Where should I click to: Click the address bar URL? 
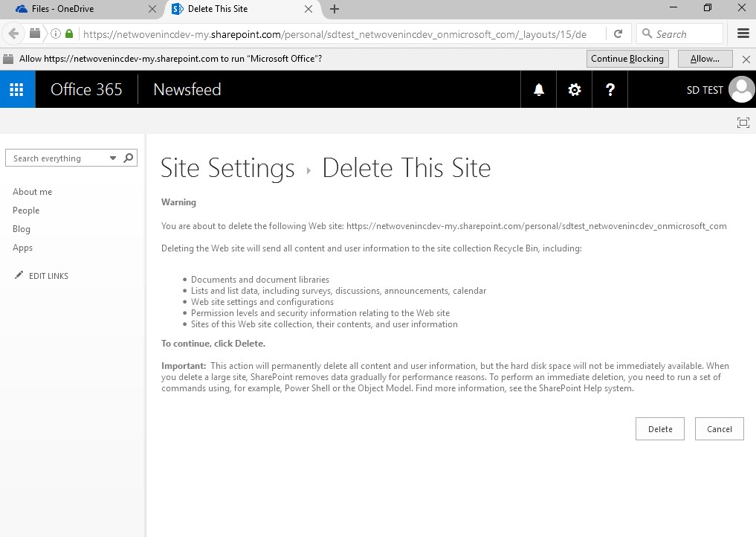(x=335, y=34)
